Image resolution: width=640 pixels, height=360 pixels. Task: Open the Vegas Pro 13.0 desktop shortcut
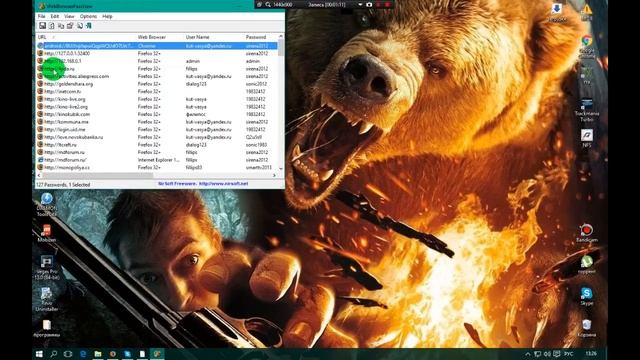(x=47, y=267)
